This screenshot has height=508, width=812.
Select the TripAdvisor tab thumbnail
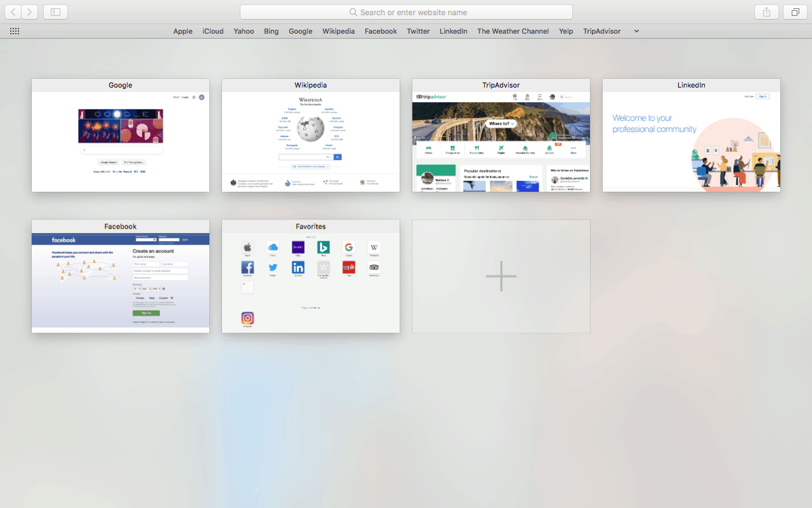501,135
